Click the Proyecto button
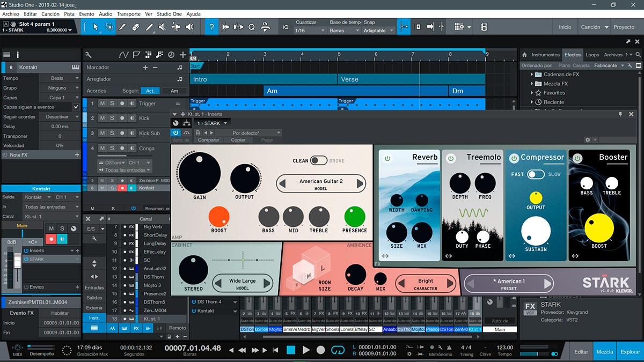Image resolution: width=644 pixels, height=362 pixels. point(624,27)
